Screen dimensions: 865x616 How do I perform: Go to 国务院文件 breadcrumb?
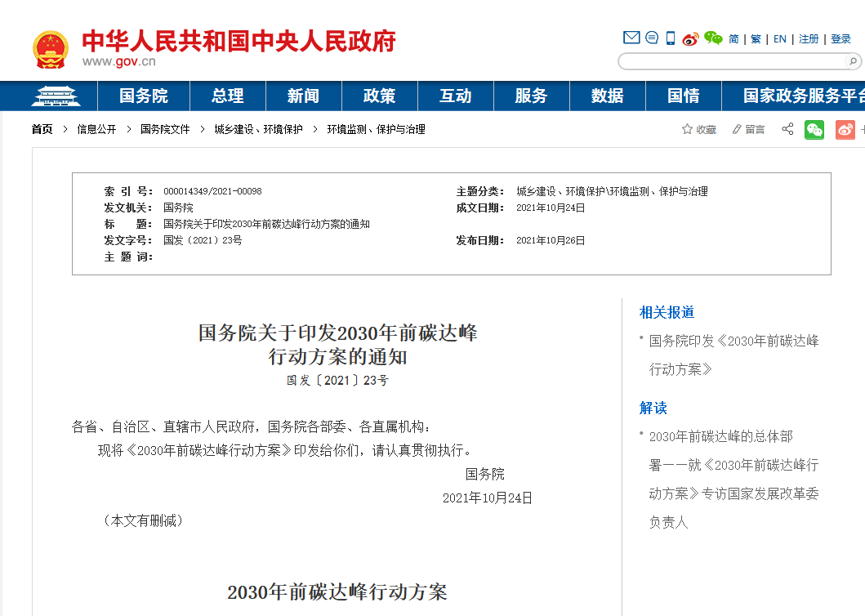pyautogui.click(x=165, y=129)
